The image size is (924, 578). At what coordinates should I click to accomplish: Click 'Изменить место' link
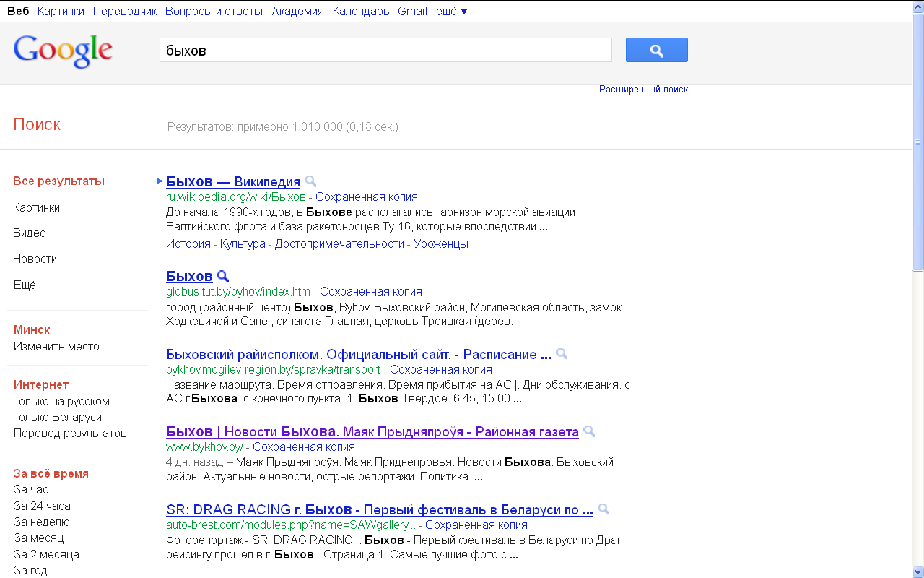[56, 346]
